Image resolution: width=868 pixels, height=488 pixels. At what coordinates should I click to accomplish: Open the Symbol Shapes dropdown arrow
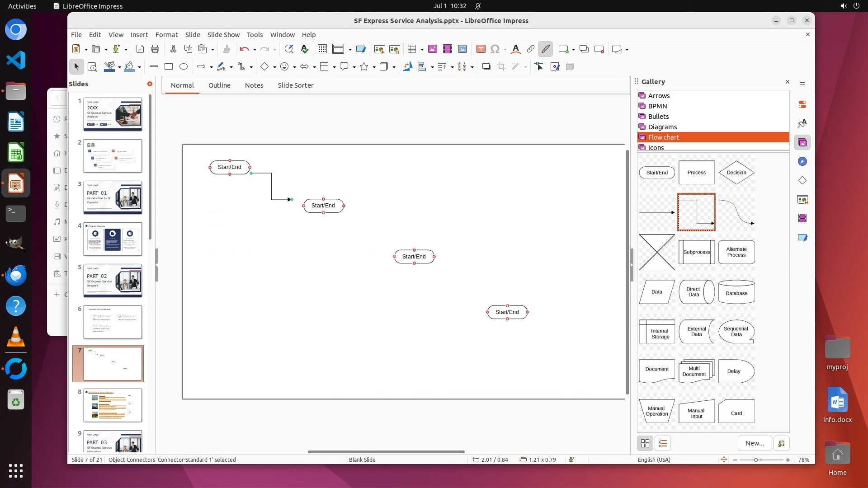click(294, 67)
